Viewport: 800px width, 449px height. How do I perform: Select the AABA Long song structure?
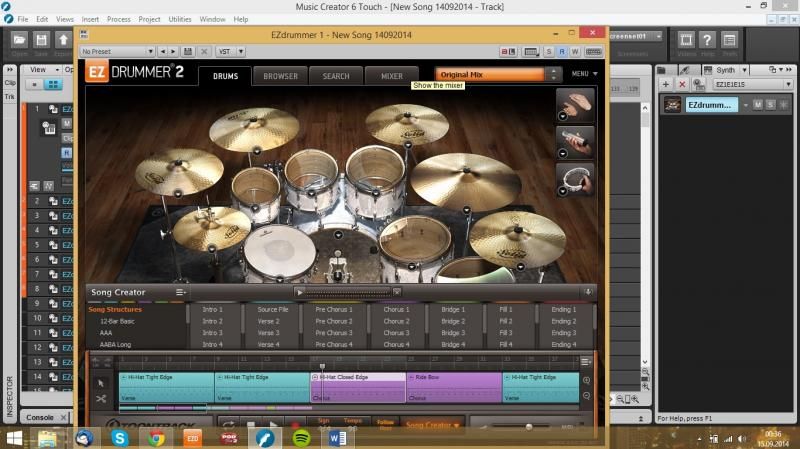(x=115, y=345)
